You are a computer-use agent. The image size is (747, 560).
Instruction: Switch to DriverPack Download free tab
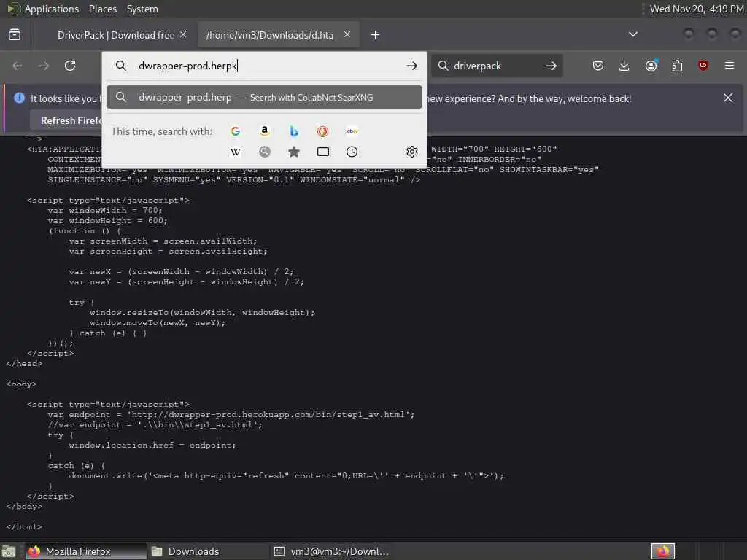[116, 35]
